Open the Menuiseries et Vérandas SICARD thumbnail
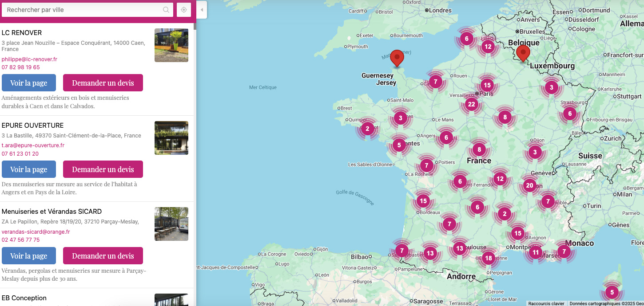644x306 pixels. (171, 224)
